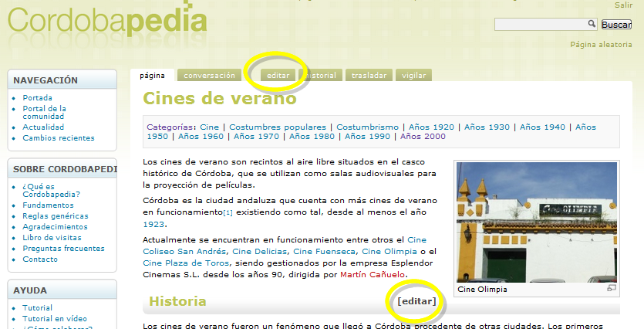
Task: Open the Contacto link
Action: coord(40,259)
